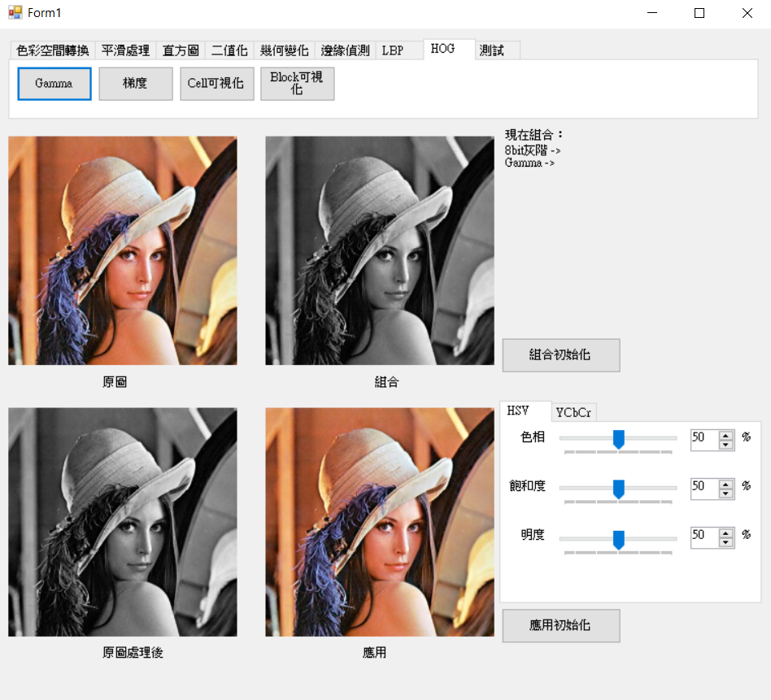
Task: Decrease the 飽和度 value with down arrow
Action: click(x=725, y=493)
